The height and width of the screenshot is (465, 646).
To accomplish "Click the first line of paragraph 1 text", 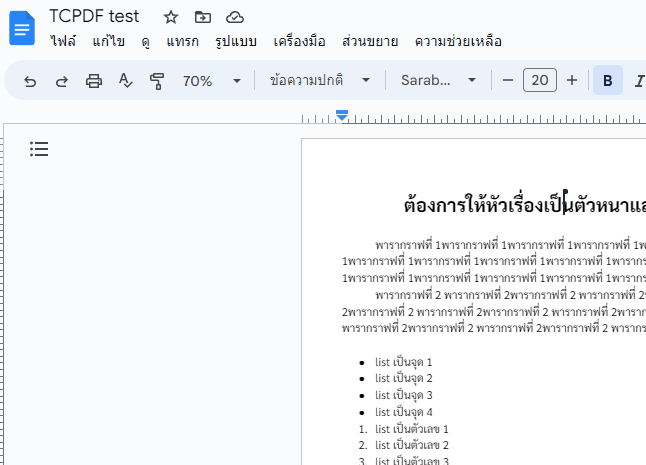I will tap(510, 245).
